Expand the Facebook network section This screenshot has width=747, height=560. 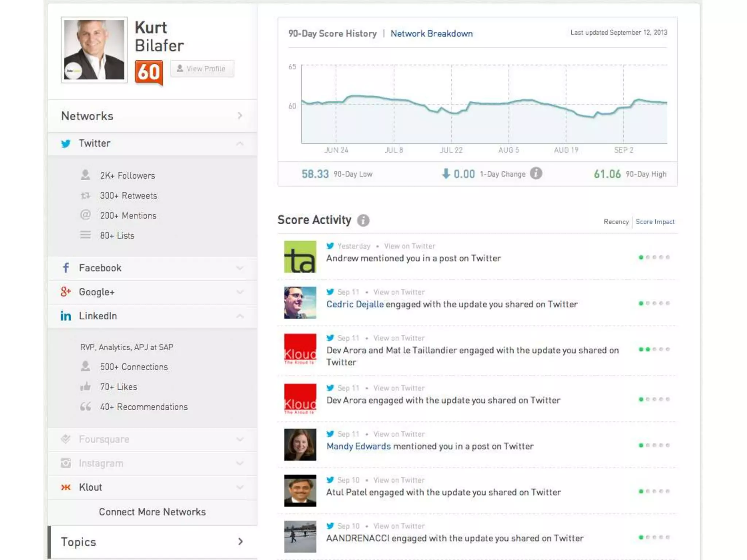[240, 268]
